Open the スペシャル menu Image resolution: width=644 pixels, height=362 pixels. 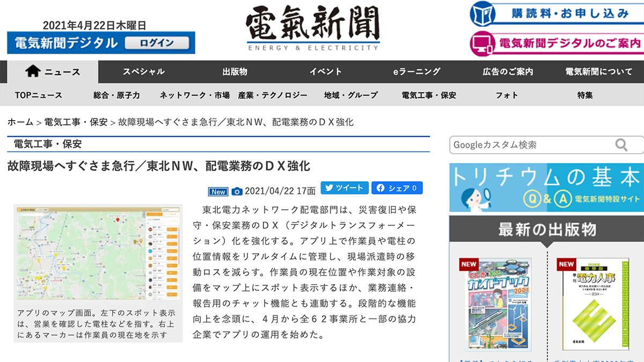(x=143, y=72)
